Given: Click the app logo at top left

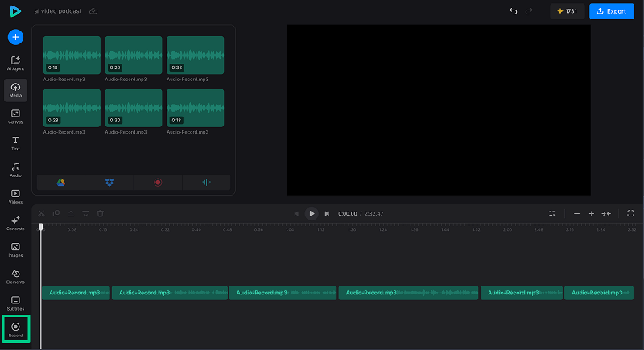Looking at the screenshot, I should coord(15,11).
